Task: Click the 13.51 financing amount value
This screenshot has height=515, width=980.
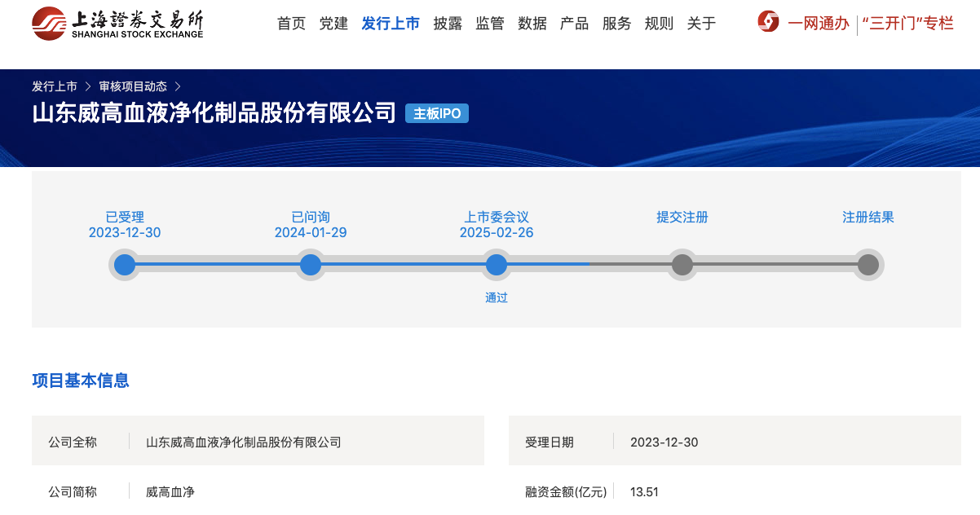Action: [x=644, y=491]
